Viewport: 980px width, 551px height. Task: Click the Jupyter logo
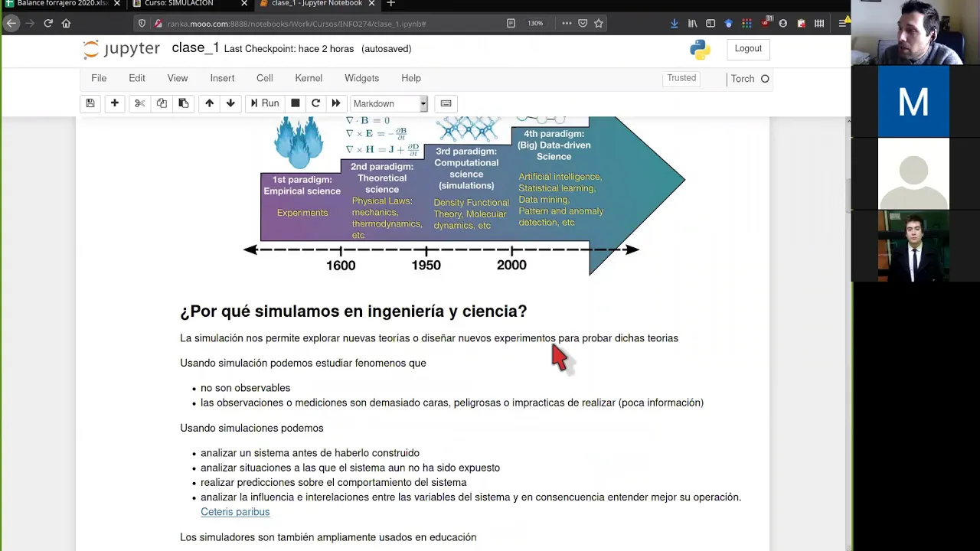122,49
